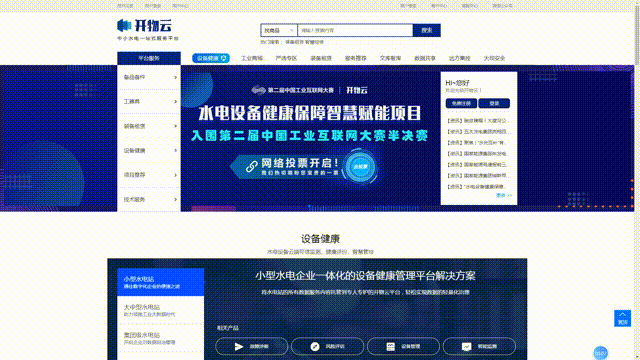Click the 登录 login button
The height and width of the screenshot is (360, 640).
pos(494,103)
